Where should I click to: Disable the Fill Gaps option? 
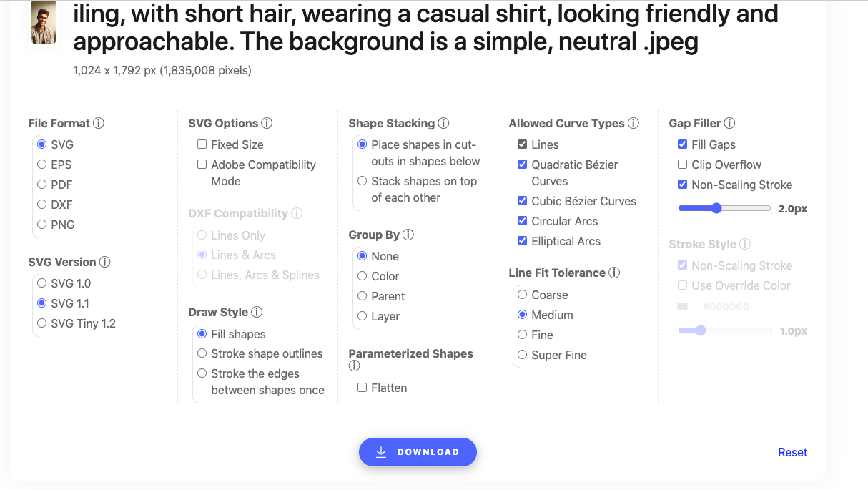click(682, 144)
